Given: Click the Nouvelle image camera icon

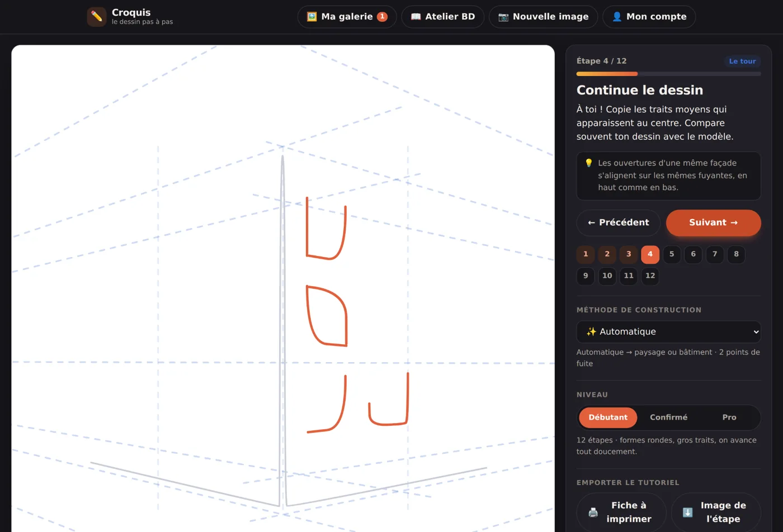Looking at the screenshot, I should 503,17.
